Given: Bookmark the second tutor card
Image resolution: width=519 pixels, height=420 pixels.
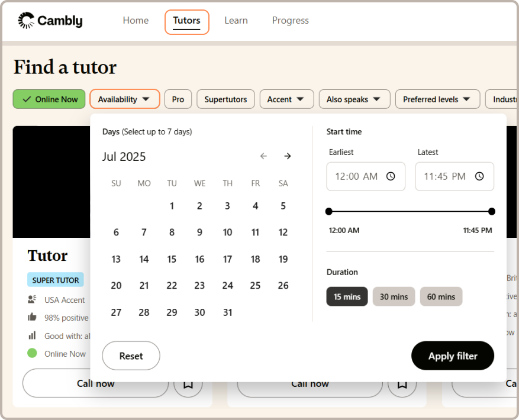Looking at the screenshot, I should (x=402, y=384).
